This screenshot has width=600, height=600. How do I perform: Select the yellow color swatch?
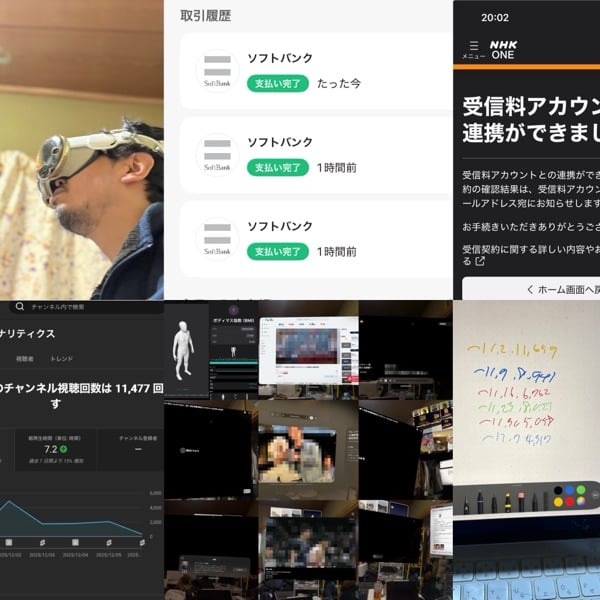[x=558, y=503]
